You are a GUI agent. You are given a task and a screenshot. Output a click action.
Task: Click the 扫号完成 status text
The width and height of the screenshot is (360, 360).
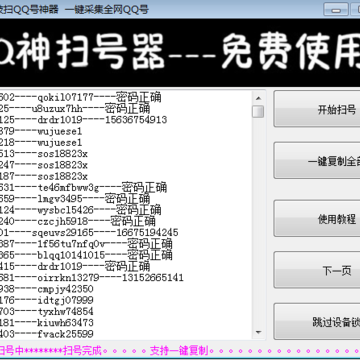[82, 351]
